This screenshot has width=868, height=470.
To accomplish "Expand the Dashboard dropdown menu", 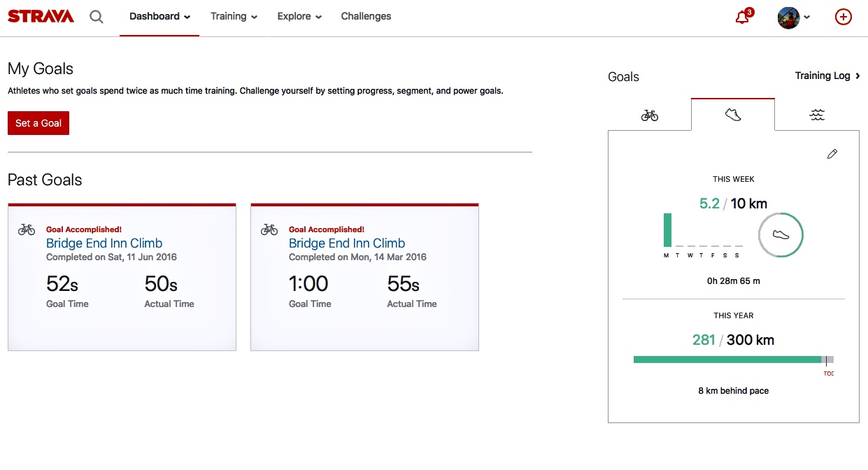I will (159, 16).
